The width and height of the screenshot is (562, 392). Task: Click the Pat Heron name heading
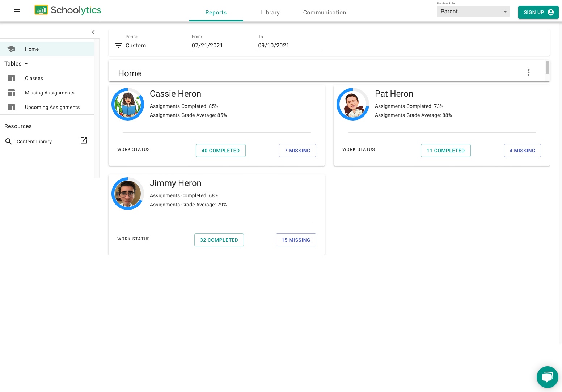click(394, 94)
